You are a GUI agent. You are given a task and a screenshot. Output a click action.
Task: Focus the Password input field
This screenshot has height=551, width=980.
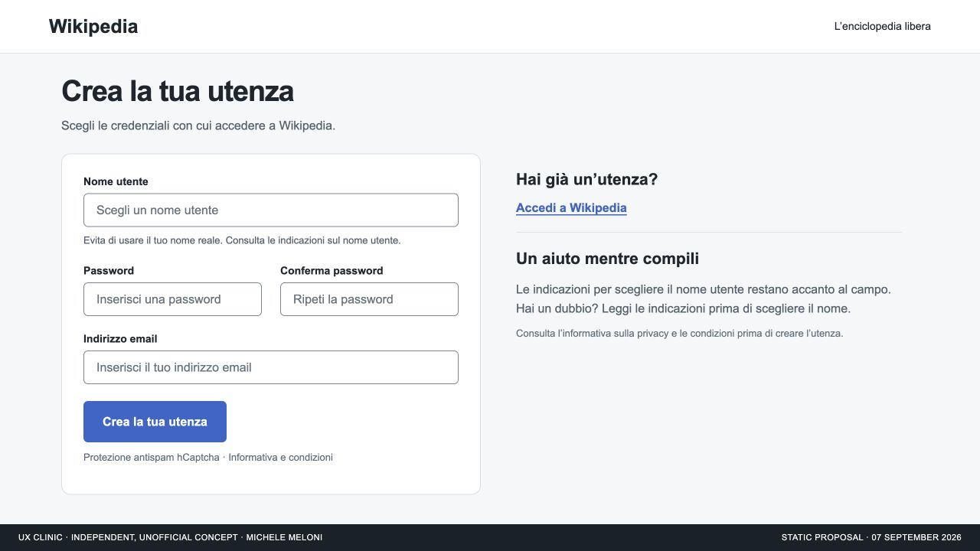pyautogui.click(x=172, y=299)
